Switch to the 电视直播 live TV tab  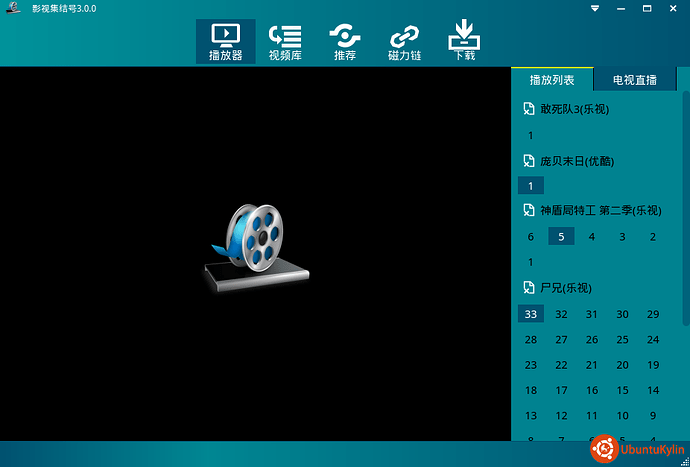(635, 80)
